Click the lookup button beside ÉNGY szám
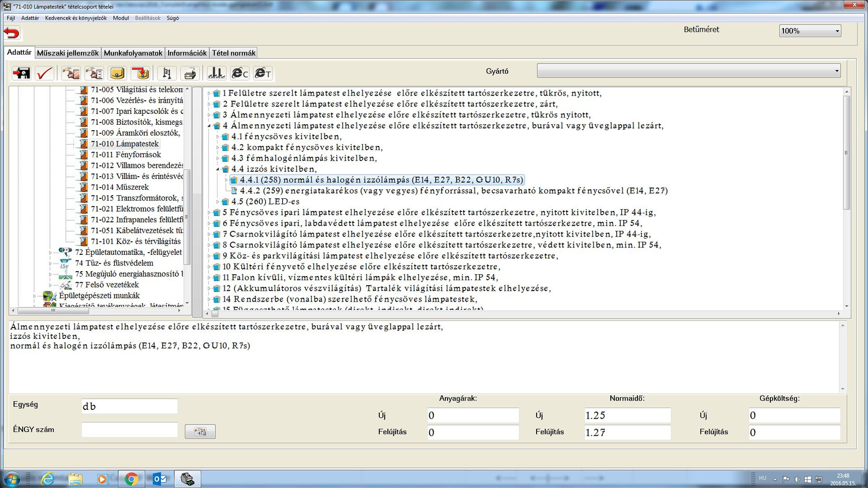 [x=200, y=431]
